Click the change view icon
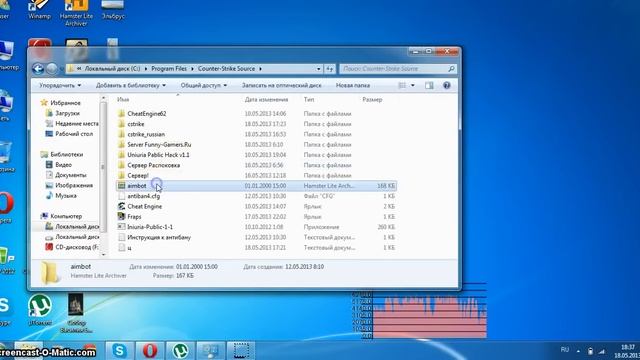640x360 pixels. coord(402,85)
